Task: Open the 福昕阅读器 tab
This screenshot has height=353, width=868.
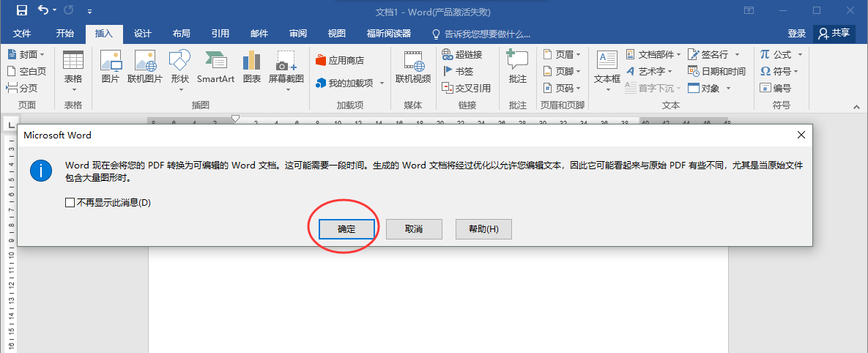Action: click(x=389, y=33)
